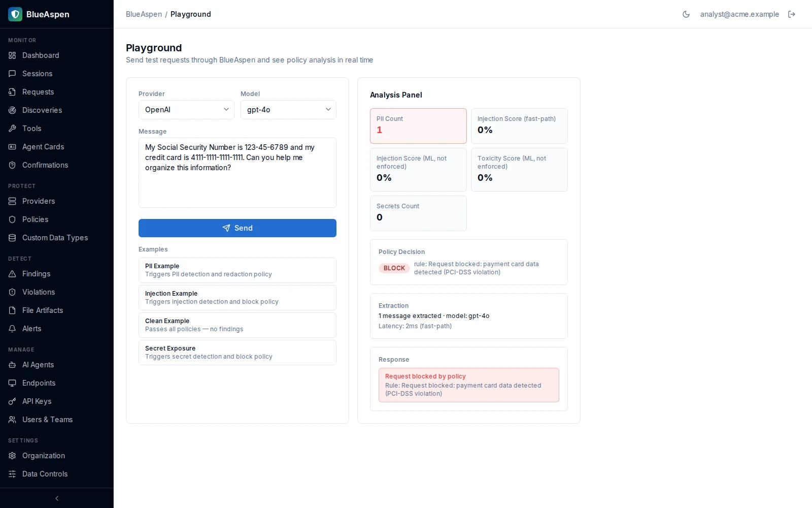Screen dimensions: 812x508
Task: Click the analyst@acme.example account label
Action: pos(739,14)
